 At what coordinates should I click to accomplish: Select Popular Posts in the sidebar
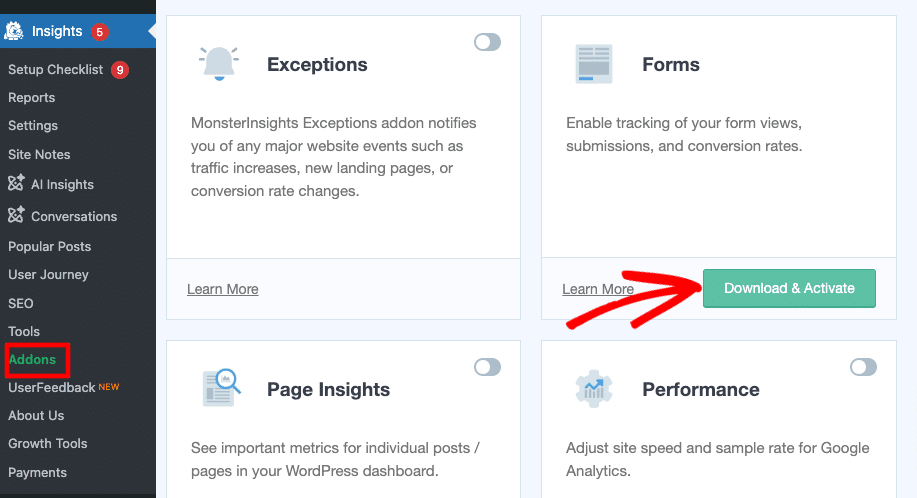tap(49, 246)
